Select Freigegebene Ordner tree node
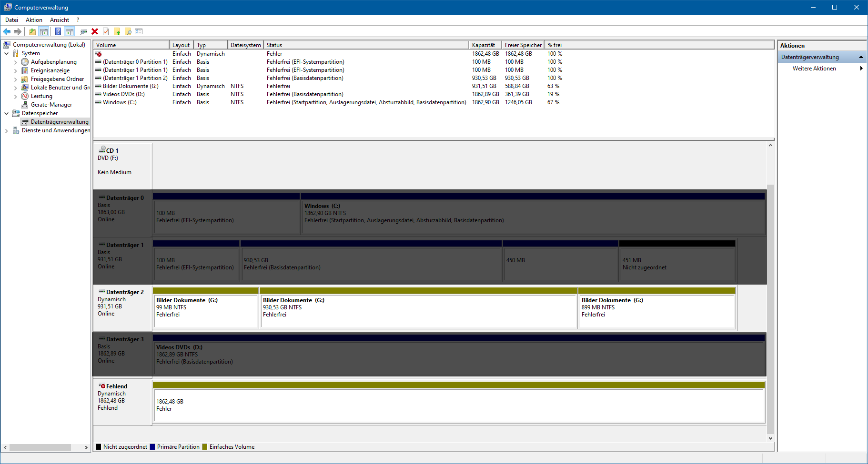This screenshot has width=868, height=464. coord(57,79)
